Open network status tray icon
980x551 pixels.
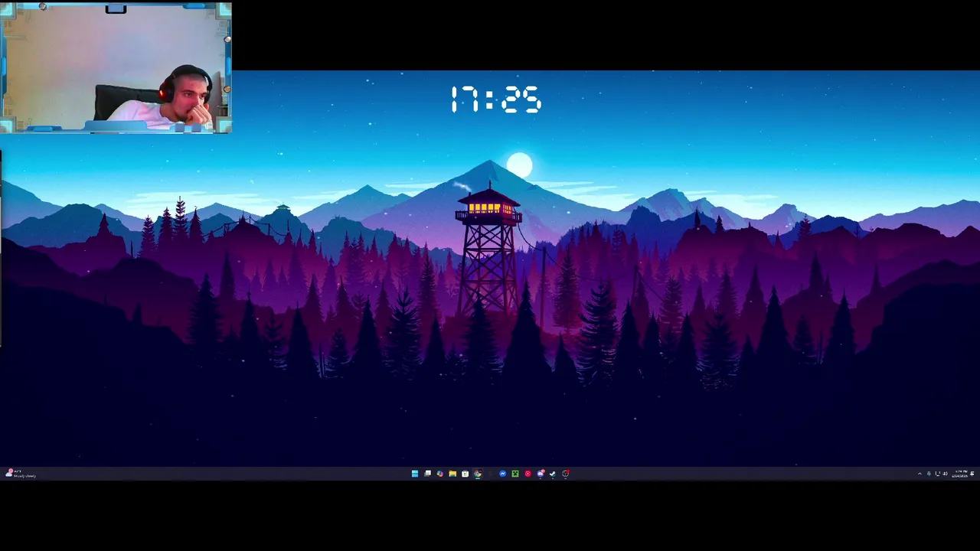(x=937, y=474)
